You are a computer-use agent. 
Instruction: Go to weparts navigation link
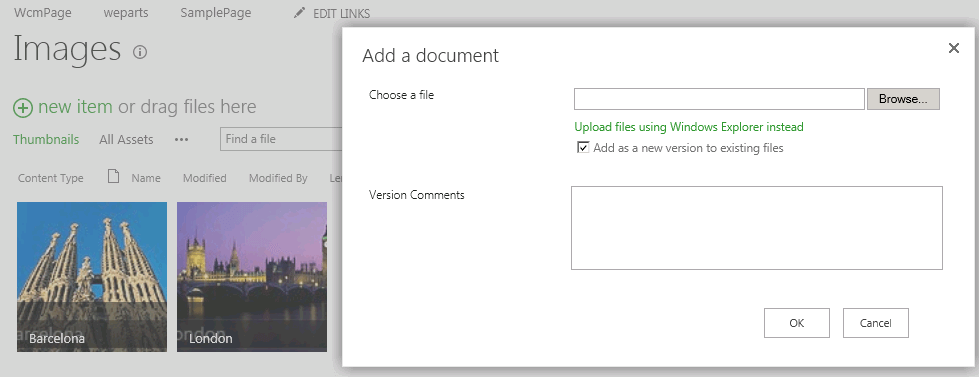tap(126, 12)
